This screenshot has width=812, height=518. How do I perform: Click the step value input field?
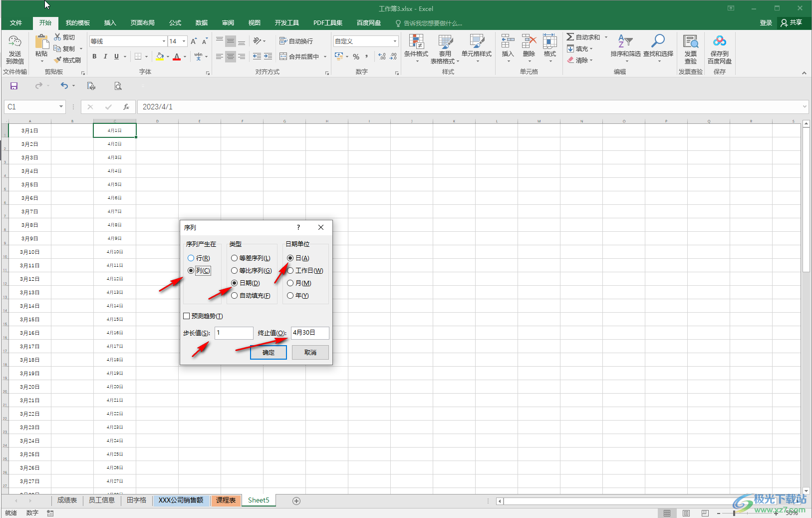(x=234, y=333)
